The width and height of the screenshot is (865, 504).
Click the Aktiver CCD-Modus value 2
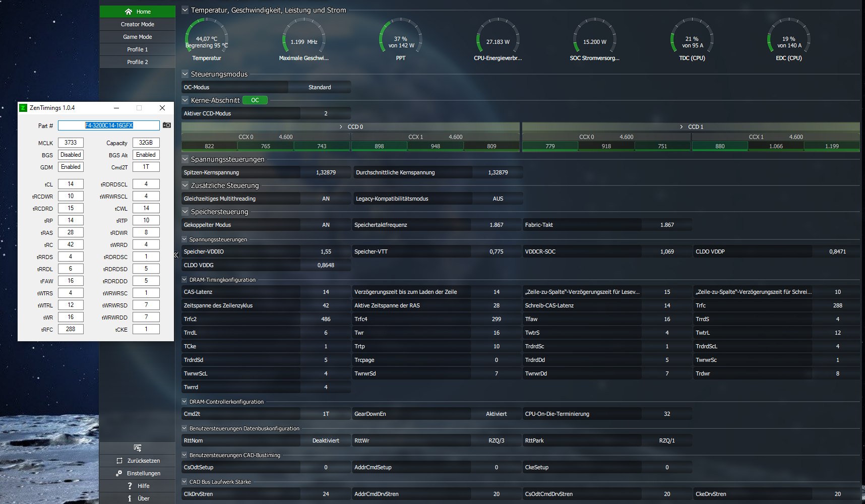point(326,113)
